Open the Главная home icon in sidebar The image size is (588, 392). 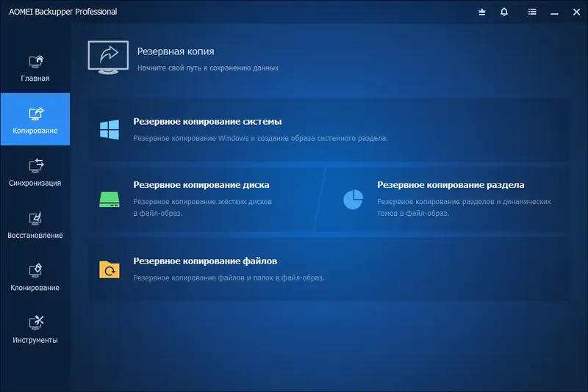coord(36,62)
